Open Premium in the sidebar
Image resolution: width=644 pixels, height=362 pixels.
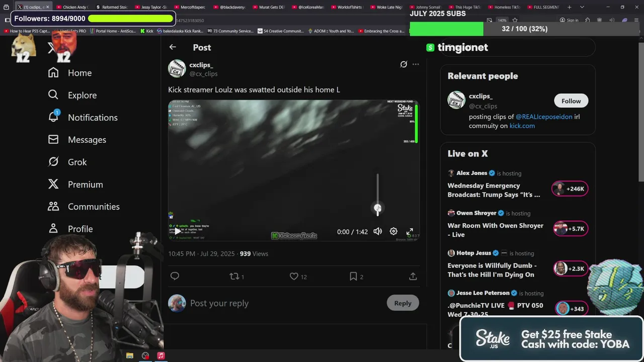click(75, 185)
